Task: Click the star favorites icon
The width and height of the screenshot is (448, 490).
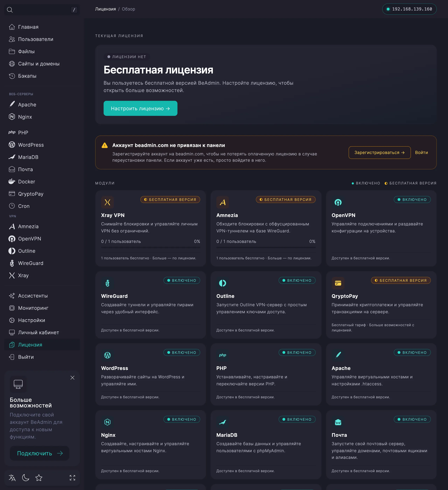Action: [x=39, y=478]
